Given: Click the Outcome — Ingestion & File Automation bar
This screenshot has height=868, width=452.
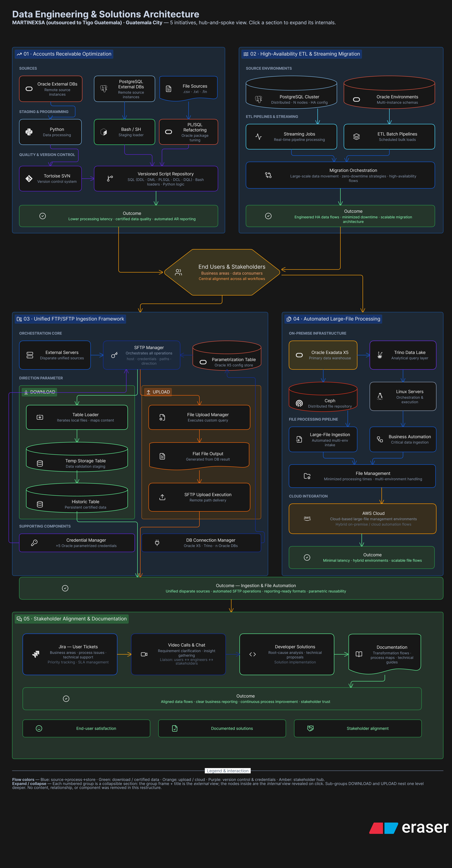Looking at the screenshot, I should tap(231, 588).
